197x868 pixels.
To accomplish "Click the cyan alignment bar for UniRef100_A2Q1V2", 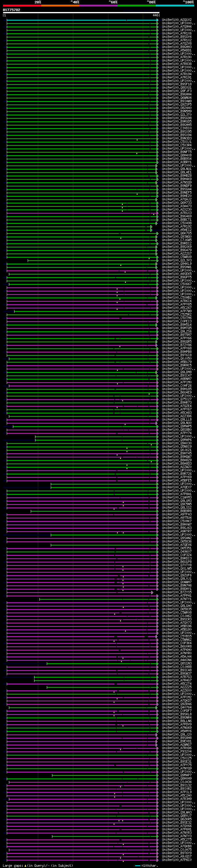I will (x=82, y=20).
